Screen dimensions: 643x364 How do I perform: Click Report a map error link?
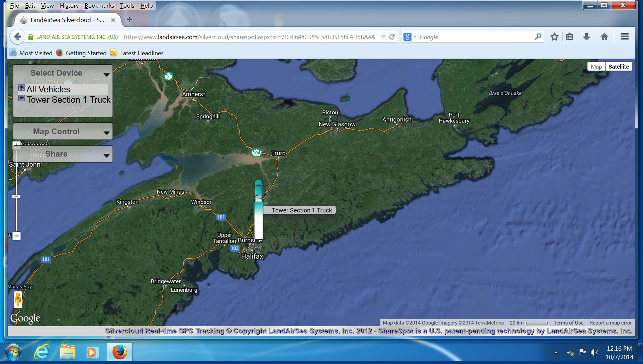[611, 323]
